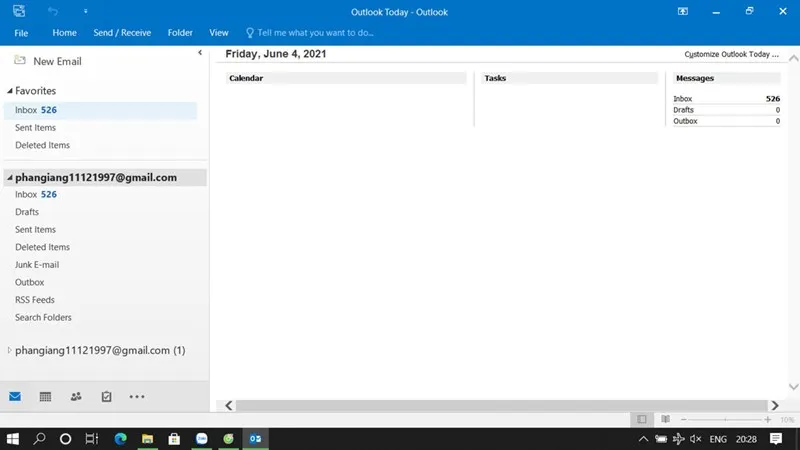This screenshot has width=800, height=450.
Task: Click the zoom out minus button
Action: tap(684, 419)
